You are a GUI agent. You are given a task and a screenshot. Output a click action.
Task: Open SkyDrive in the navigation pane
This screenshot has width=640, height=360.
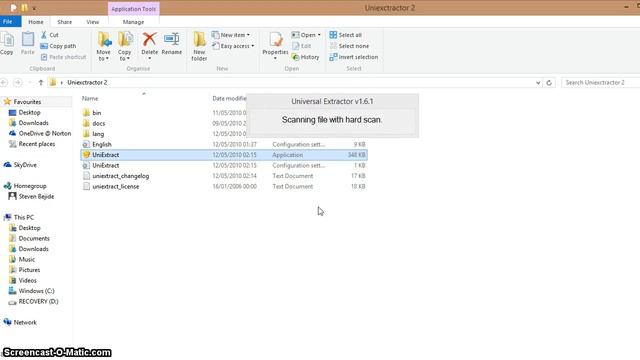pyautogui.click(x=25, y=165)
